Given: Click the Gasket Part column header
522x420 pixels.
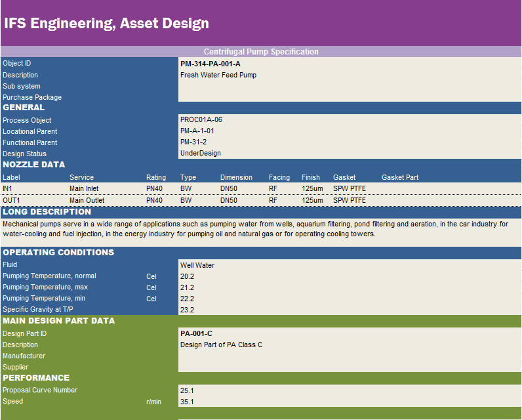Looking at the screenshot, I should tap(400, 177).
